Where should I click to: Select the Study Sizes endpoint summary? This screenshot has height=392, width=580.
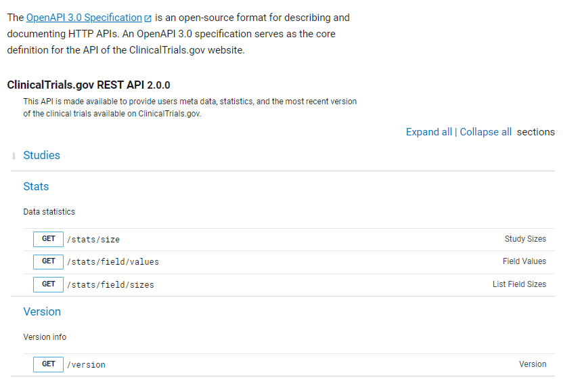pos(525,239)
